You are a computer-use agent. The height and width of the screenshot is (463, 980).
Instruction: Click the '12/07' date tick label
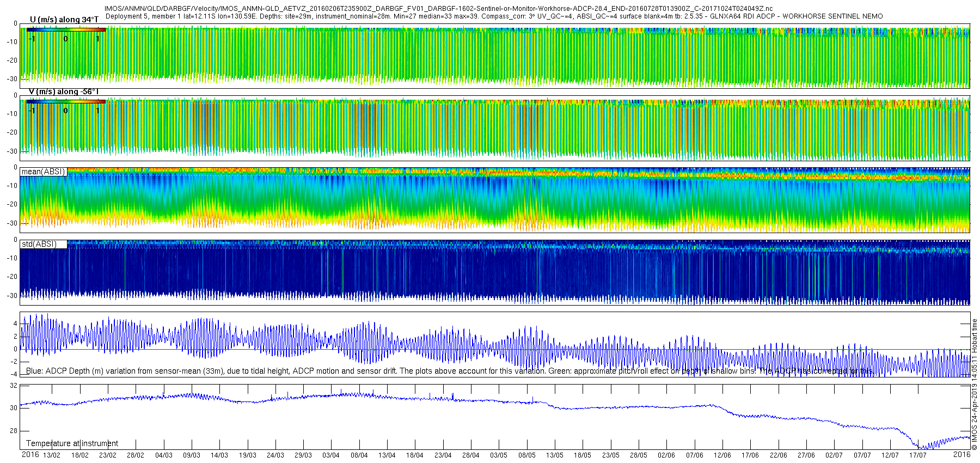[x=890, y=455]
